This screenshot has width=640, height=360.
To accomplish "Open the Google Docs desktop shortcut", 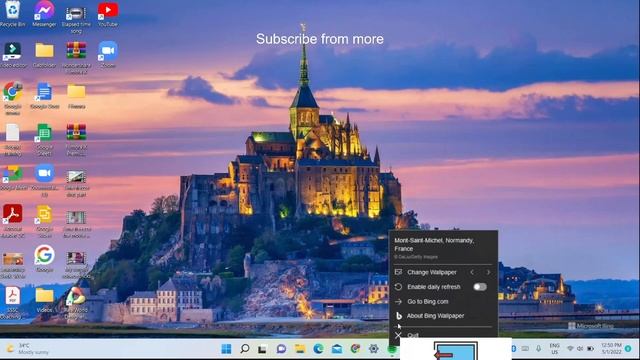I will tap(44, 96).
